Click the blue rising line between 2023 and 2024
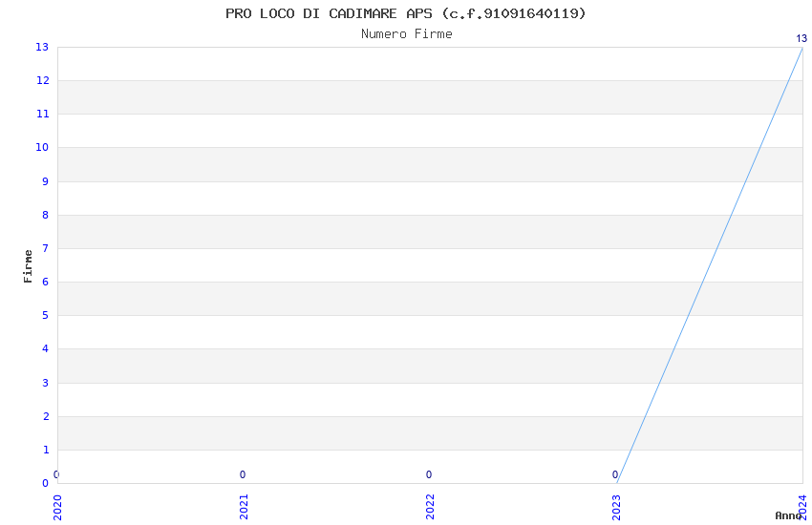 click(710, 265)
